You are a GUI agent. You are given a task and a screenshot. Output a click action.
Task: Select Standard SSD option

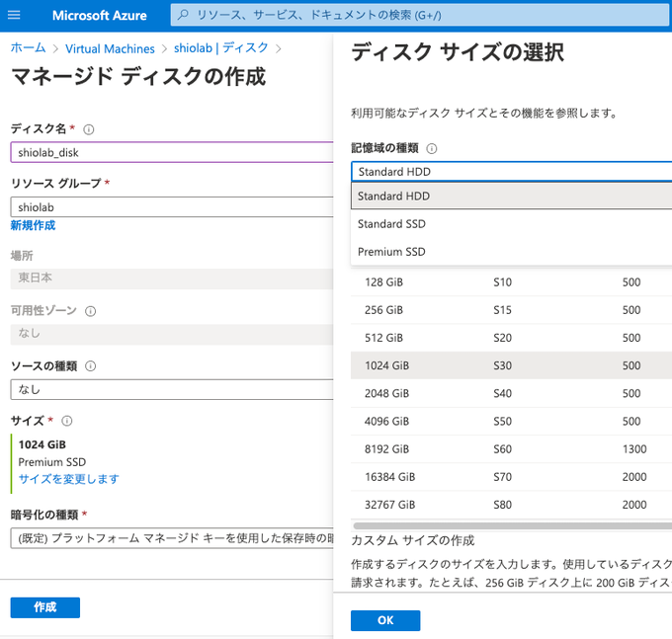coord(511,224)
